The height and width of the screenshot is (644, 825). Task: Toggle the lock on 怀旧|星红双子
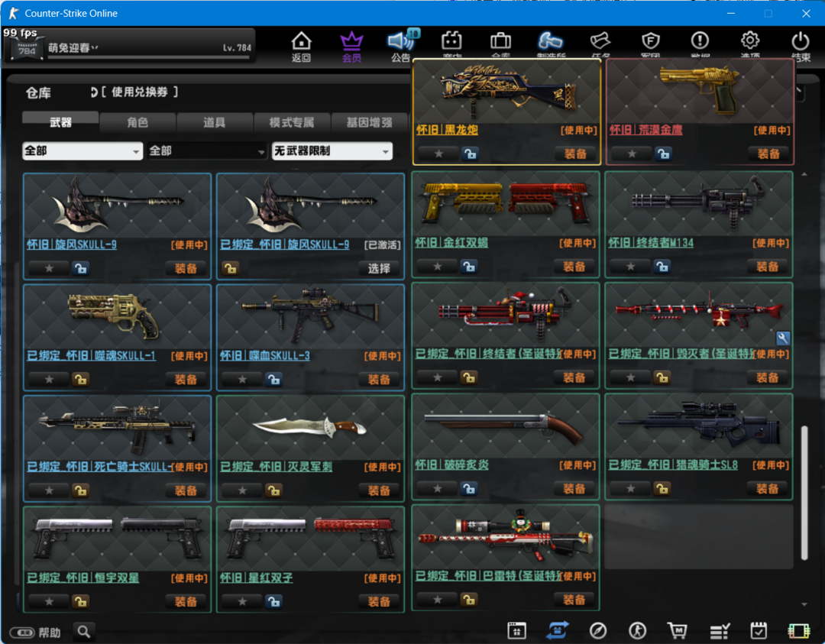[273, 601]
